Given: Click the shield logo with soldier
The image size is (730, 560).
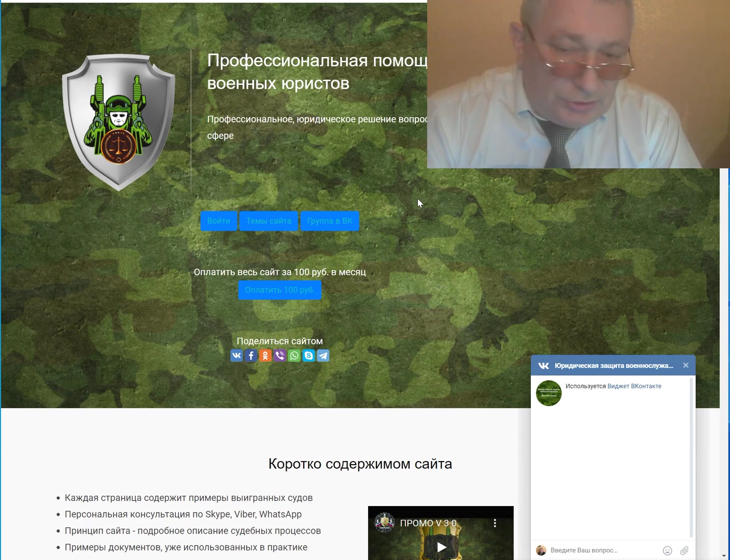Looking at the screenshot, I should 119,122.
